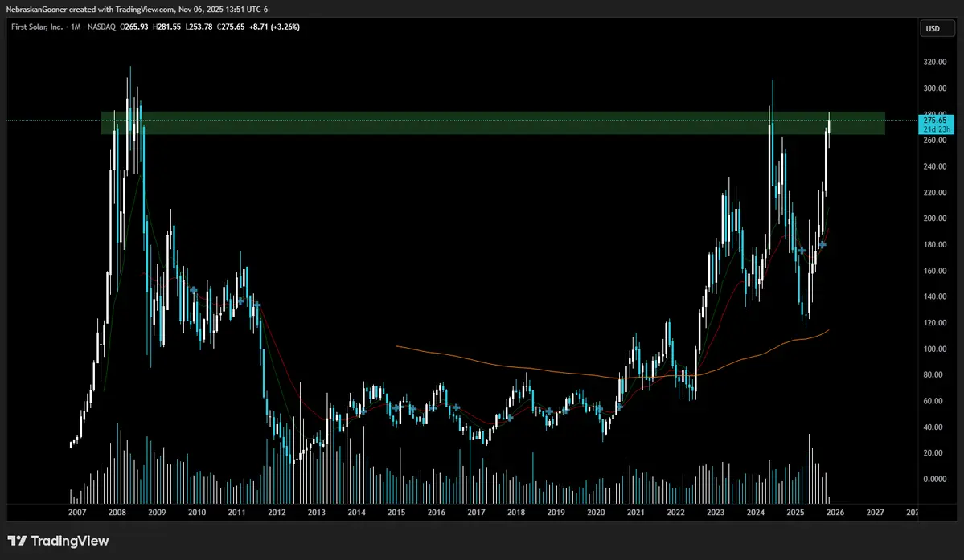The width and height of the screenshot is (964, 560).
Task: Select the green resistance zone rectangle
Action: tap(493, 123)
